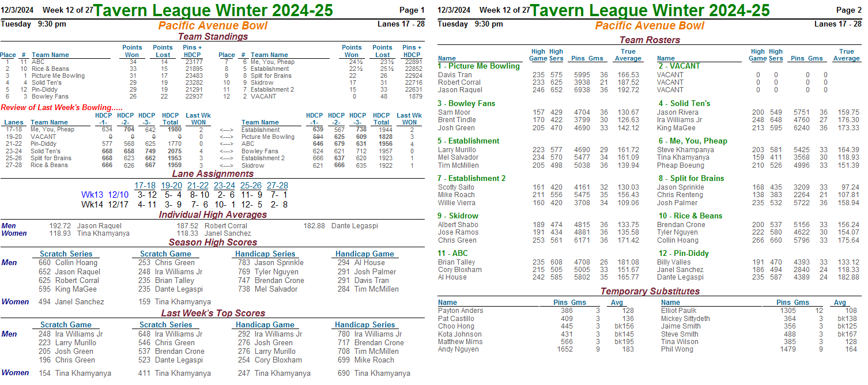868x385 pixels.
Task: Click the '4 - Solid Ten's' roster heading
Action: tap(684, 103)
